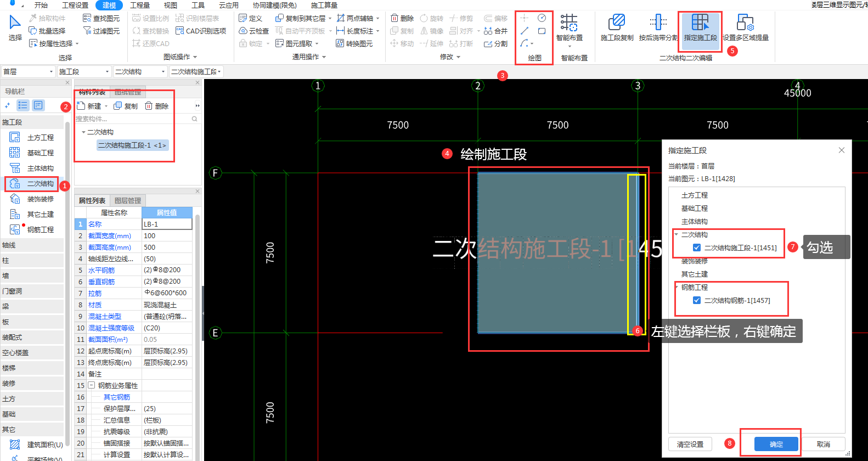Open the 二次结构 type dropdown
Image resolution: width=868 pixels, height=461 pixels.
click(x=140, y=72)
